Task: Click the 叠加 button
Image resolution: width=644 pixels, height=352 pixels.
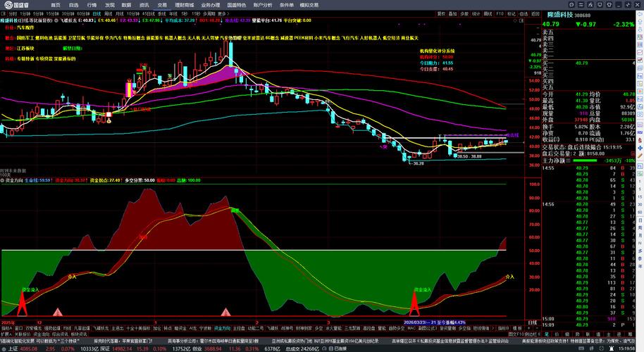Action: [452, 13]
